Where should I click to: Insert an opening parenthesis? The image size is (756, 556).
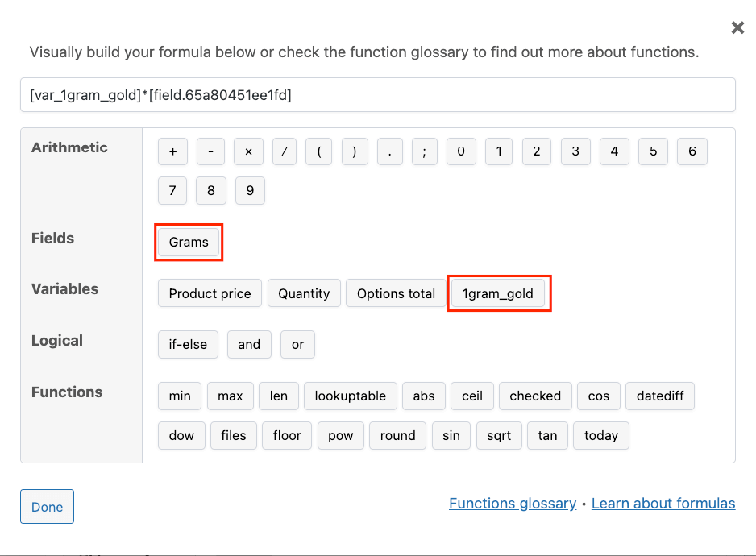click(318, 151)
